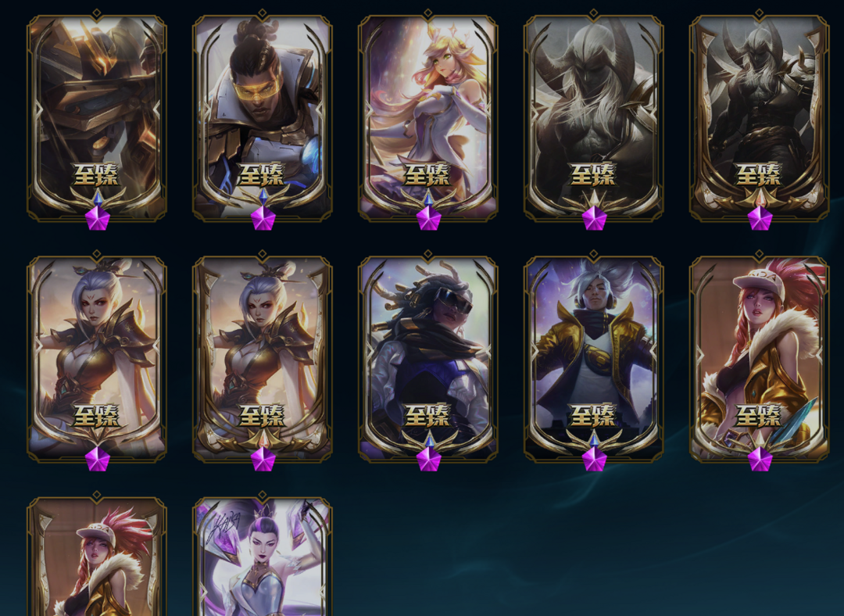The width and height of the screenshot is (844, 616).
Task: Select the first silver-haired armored woman card
Action: [x=97, y=359]
